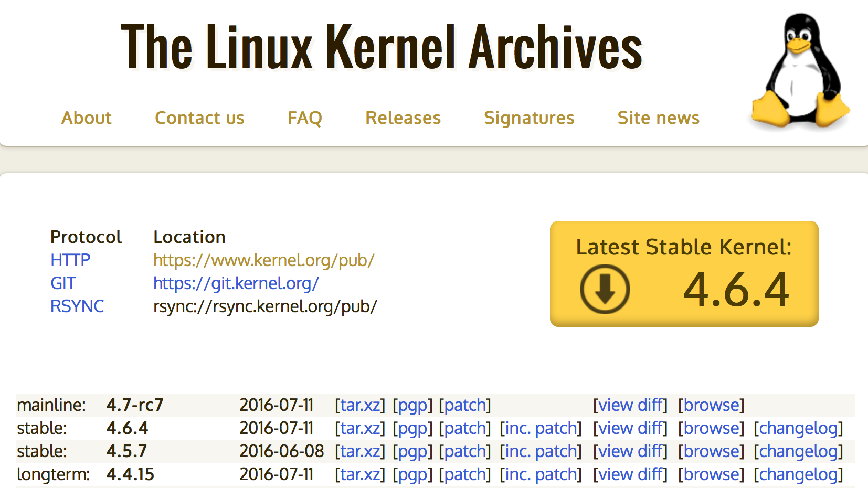868x488 pixels.
Task: Browse the stable 4.5.7 tree
Action: [711, 451]
